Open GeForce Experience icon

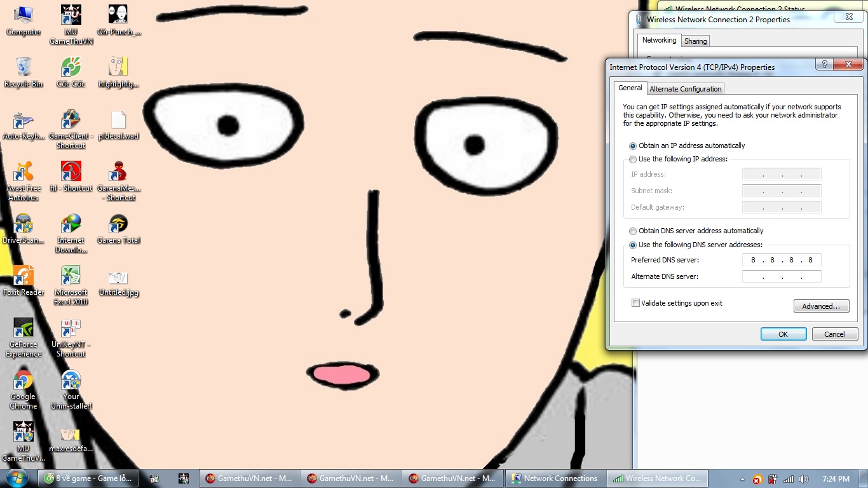click(x=24, y=338)
